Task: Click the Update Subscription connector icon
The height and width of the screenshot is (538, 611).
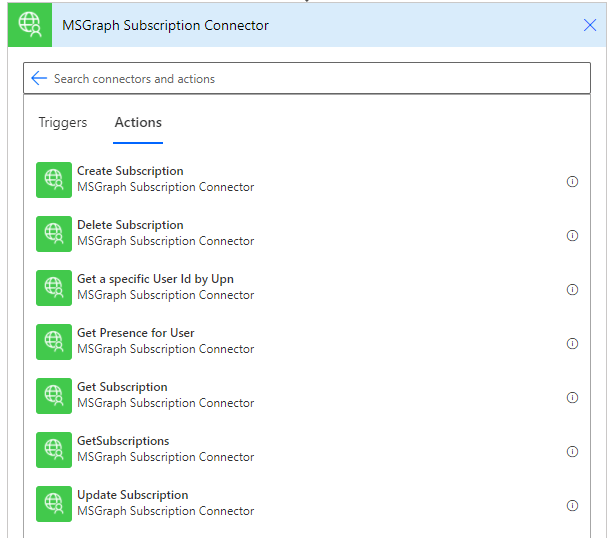Action: [54, 504]
